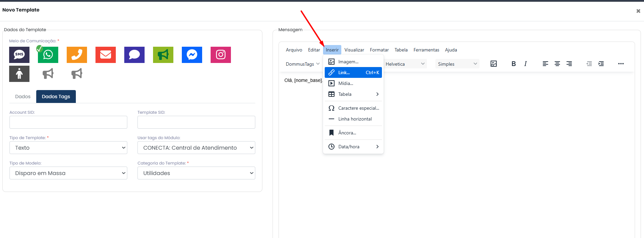Open the Tipo de Template dropdown
644x238 pixels.
point(68,148)
